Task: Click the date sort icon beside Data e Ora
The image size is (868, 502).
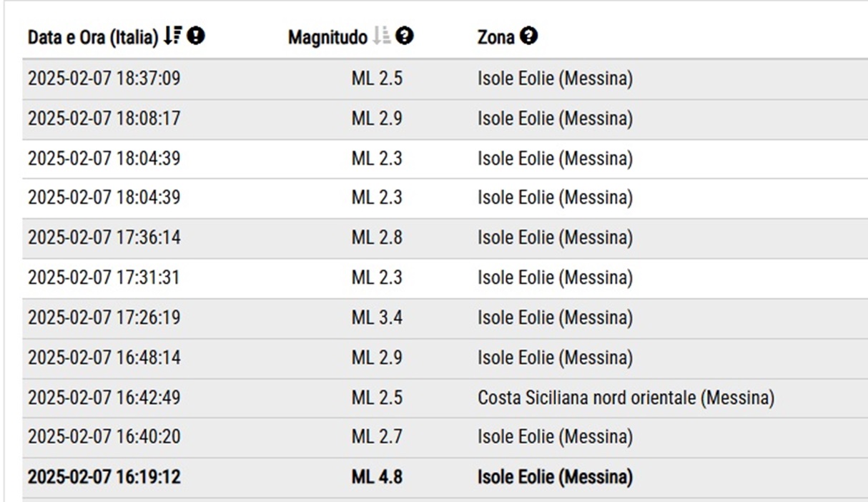Action: coord(172,37)
